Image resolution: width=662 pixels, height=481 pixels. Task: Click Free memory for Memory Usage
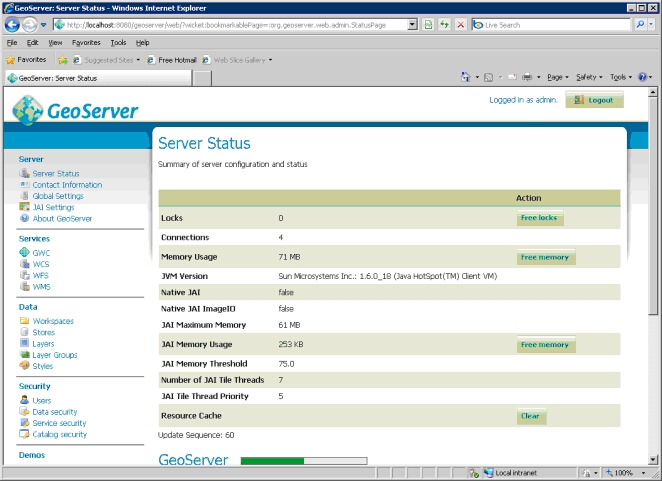(545, 257)
